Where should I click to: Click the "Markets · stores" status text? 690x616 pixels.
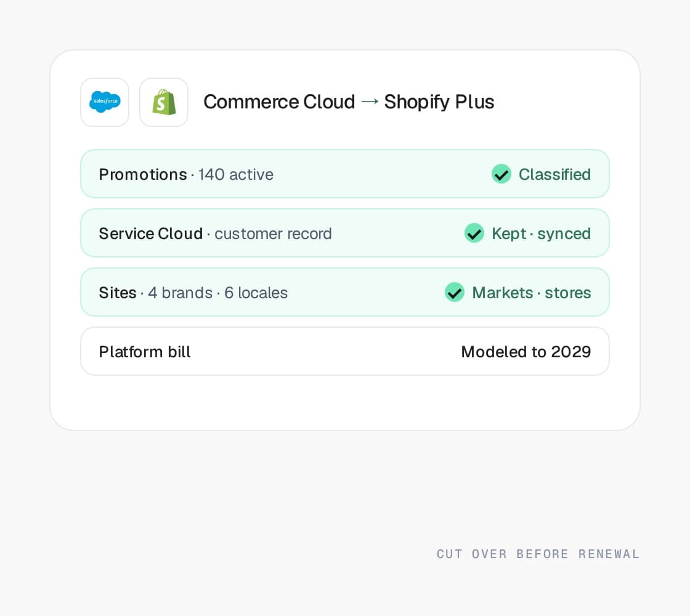tap(532, 293)
